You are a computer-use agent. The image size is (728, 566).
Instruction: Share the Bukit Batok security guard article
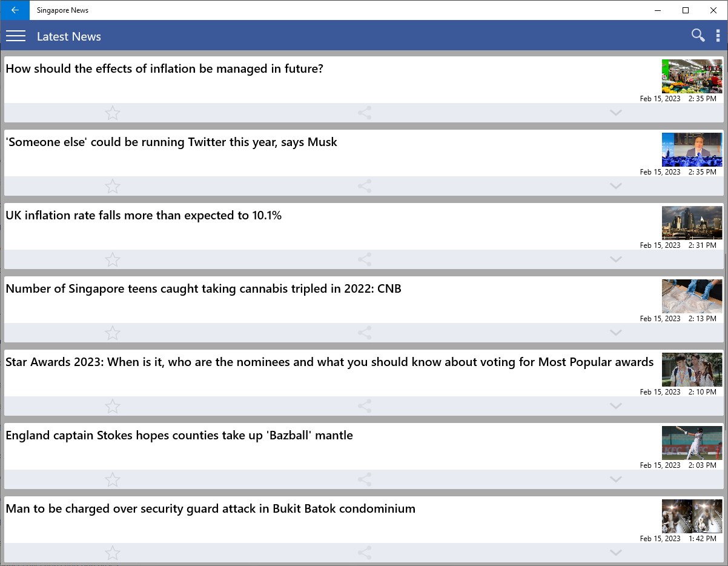[x=365, y=553]
